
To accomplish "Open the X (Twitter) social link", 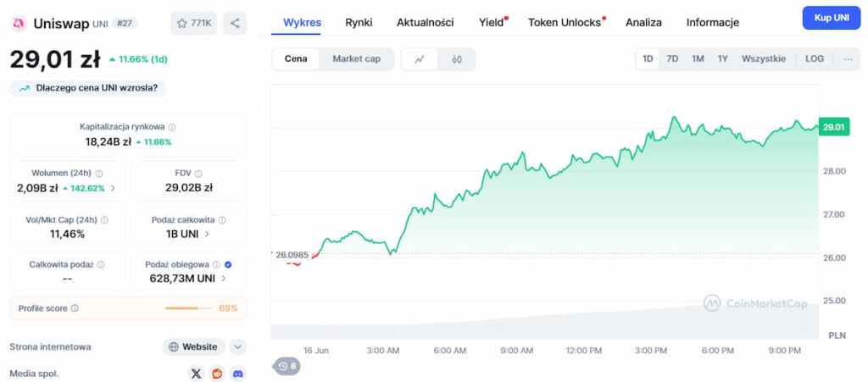I will (196, 374).
